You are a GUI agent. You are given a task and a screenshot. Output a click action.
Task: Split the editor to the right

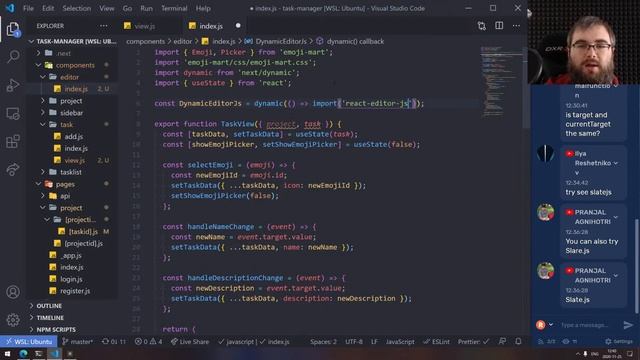click(x=499, y=26)
